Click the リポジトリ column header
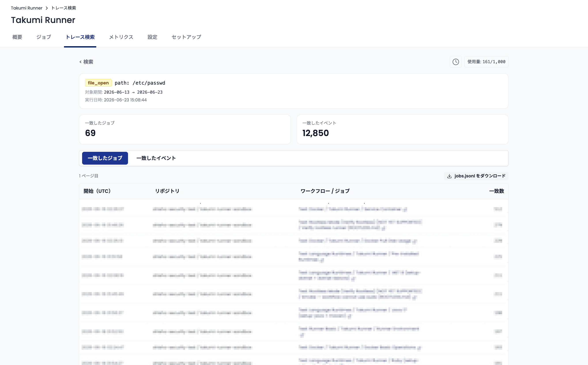 click(x=167, y=191)
